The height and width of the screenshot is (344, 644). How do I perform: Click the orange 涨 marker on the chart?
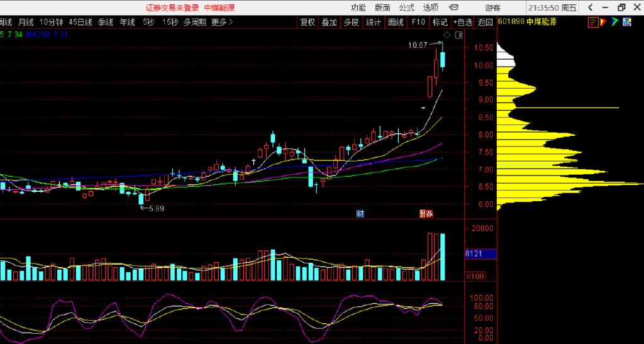click(426, 214)
